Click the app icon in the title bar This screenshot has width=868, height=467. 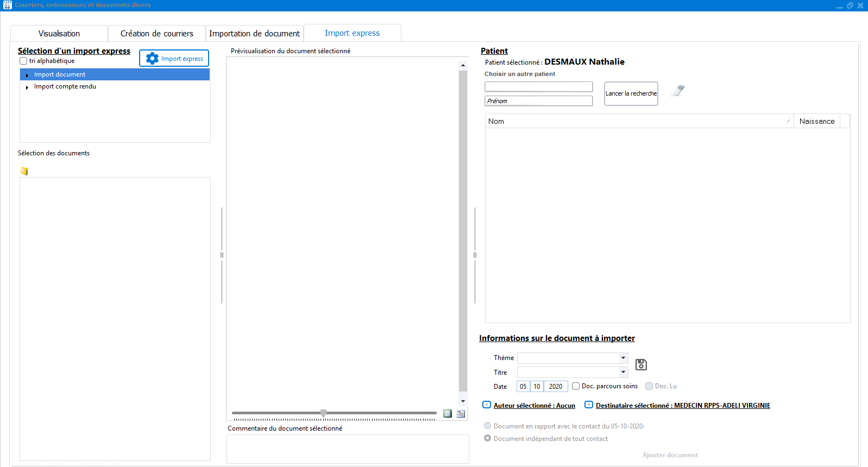7,5
